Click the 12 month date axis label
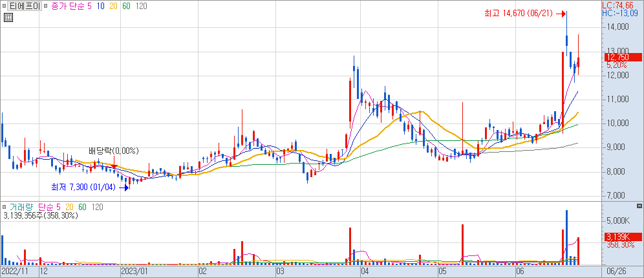This screenshot has width=644, height=278. [x=44, y=272]
